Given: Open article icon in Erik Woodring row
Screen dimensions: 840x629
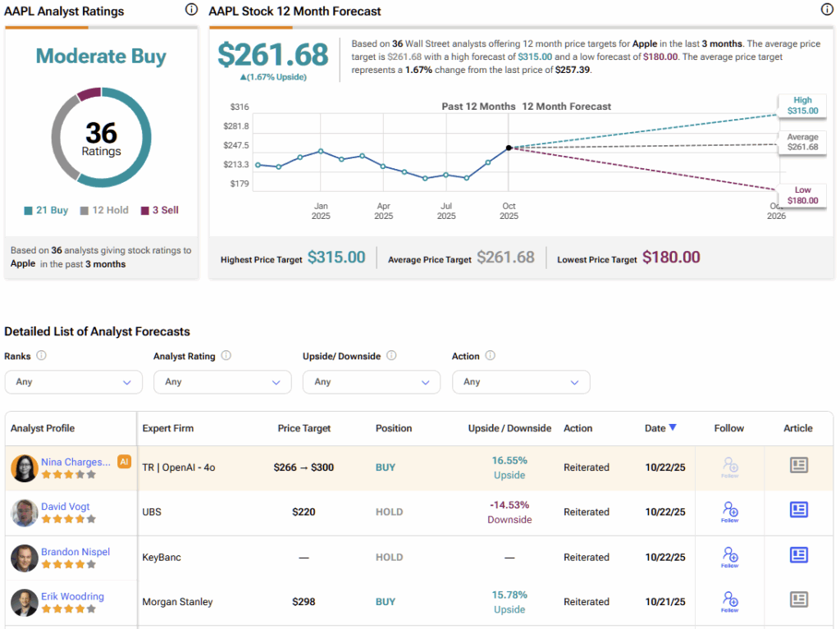Looking at the screenshot, I should (x=798, y=600).
